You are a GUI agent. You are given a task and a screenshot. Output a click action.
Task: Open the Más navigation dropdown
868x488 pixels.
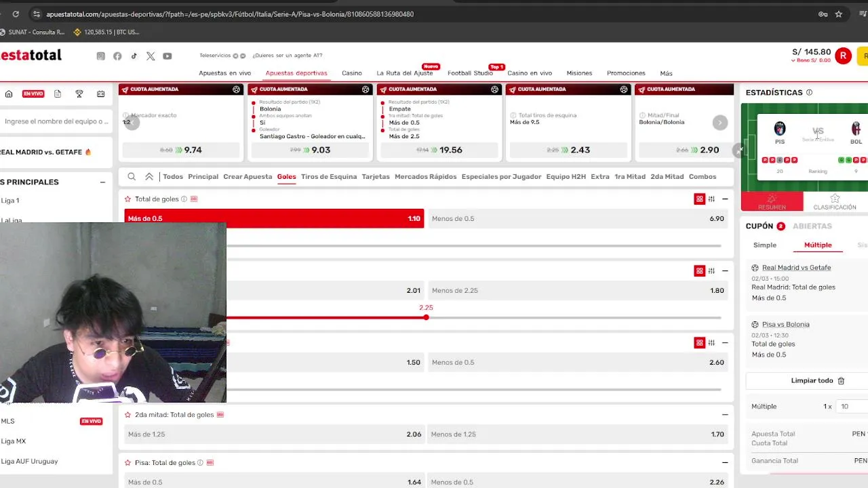coord(666,73)
